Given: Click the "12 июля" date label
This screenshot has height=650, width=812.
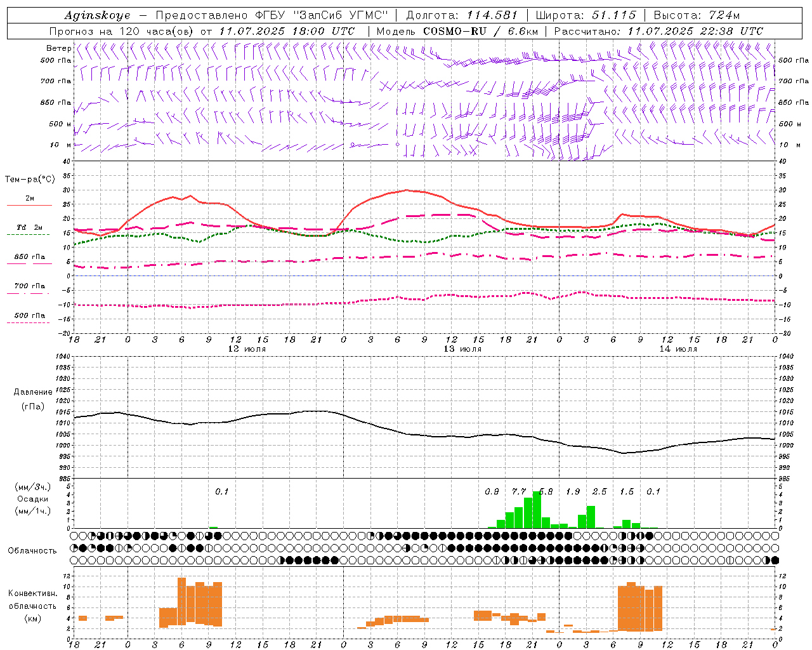Looking at the screenshot, I should [247, 349].
